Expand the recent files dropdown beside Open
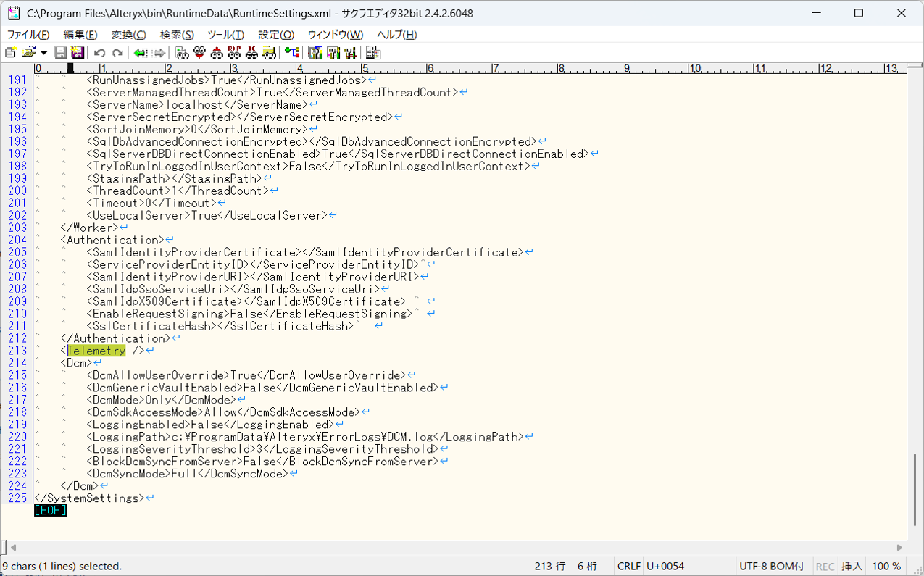This screenshot has width=924, height=576. (x=42, y=52)
